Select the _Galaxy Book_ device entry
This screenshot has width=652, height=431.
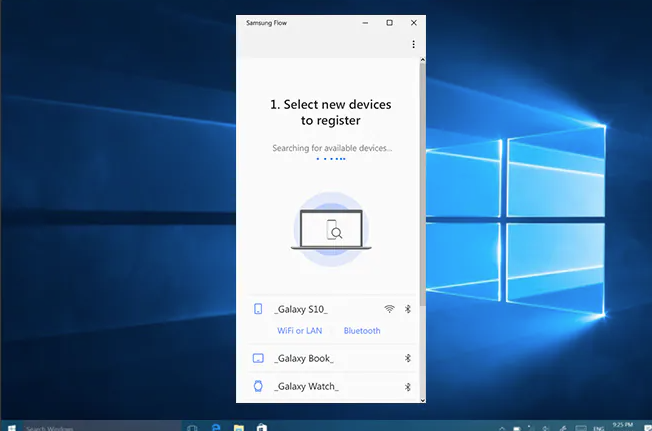coord(304,358)
